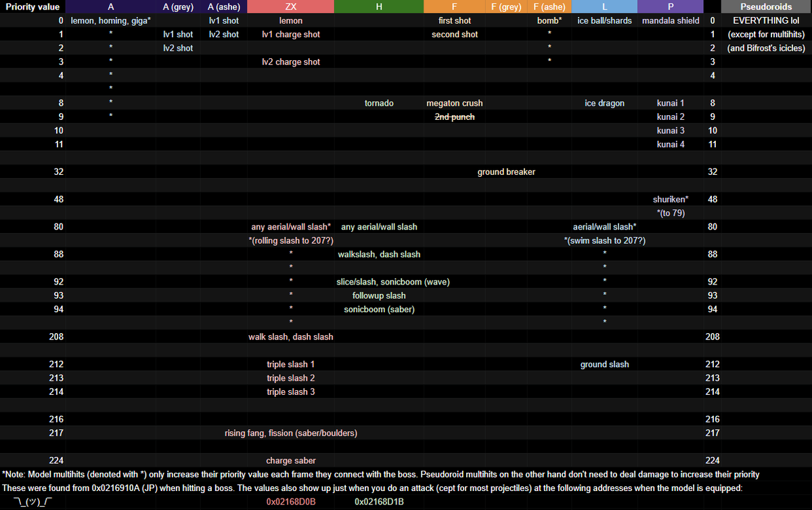
Task: Select the 'rising fang, fission (saber/boulders)' cell
Action: [x=290, y=433]
